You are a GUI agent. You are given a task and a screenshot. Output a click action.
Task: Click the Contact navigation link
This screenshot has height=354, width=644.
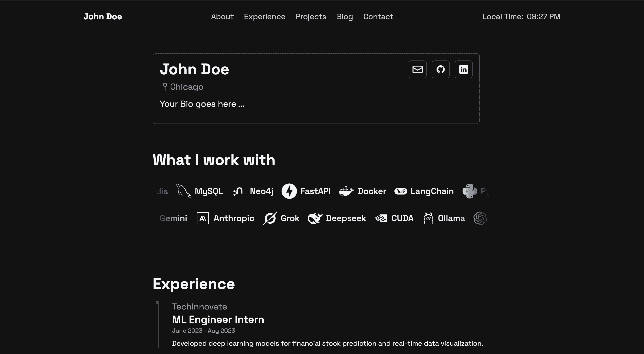[378, 16]
